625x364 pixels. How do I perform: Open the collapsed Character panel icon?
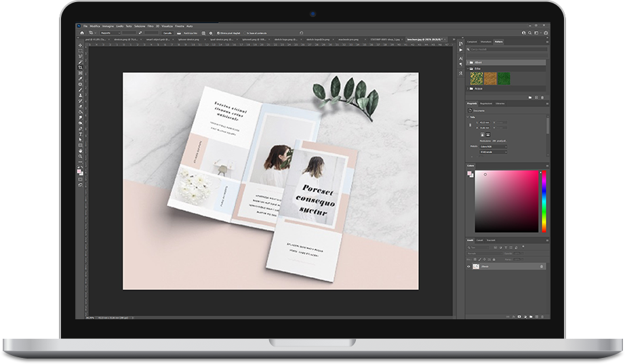(461, 58)
